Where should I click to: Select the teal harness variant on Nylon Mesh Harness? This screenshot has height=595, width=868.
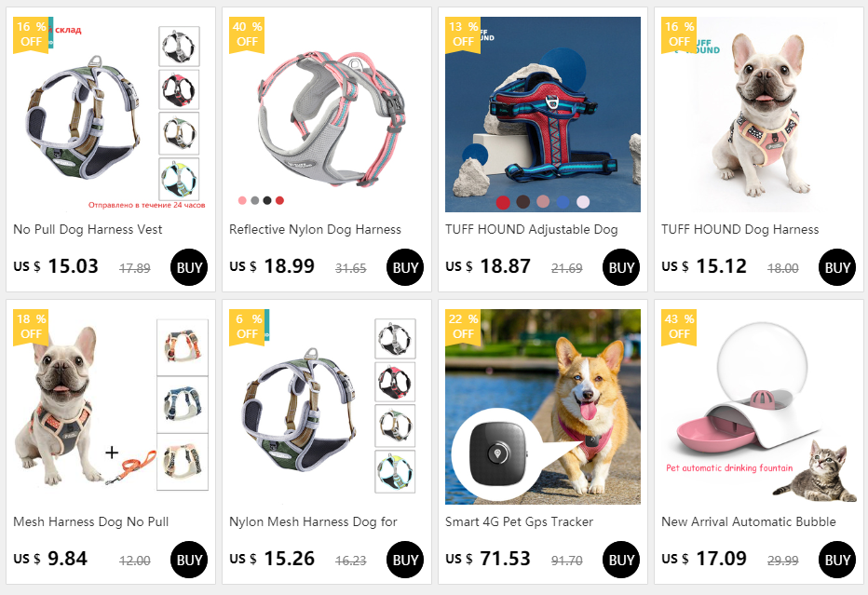coord(395,471)
